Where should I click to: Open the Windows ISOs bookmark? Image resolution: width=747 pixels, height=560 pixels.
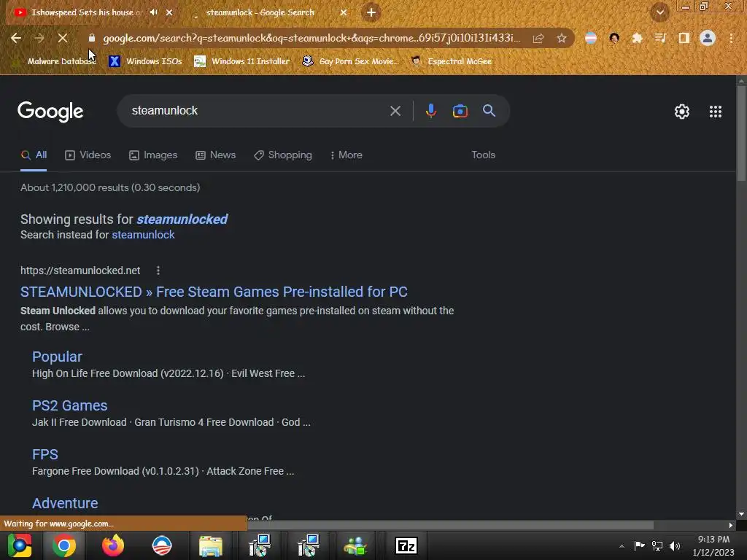(146, 61)
